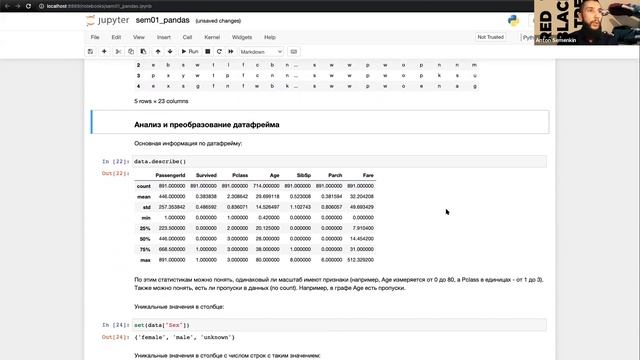Reload the page in the browser

click(x=28, y=6)
